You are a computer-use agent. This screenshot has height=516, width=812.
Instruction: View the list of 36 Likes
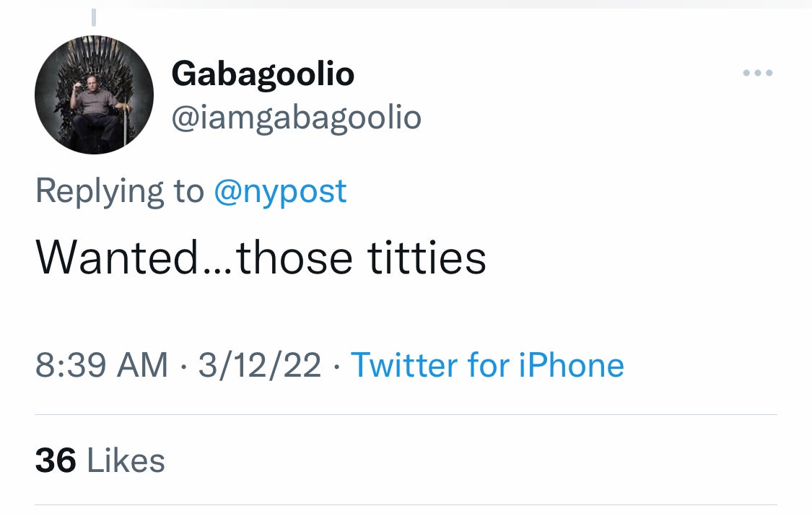point(100,460)
